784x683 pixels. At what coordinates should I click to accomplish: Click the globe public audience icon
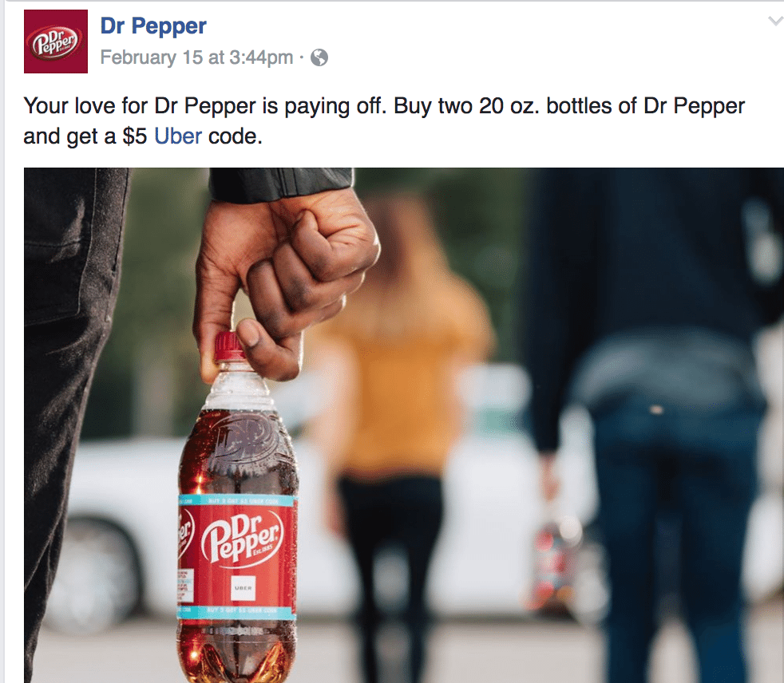click(x=319, y=57)
